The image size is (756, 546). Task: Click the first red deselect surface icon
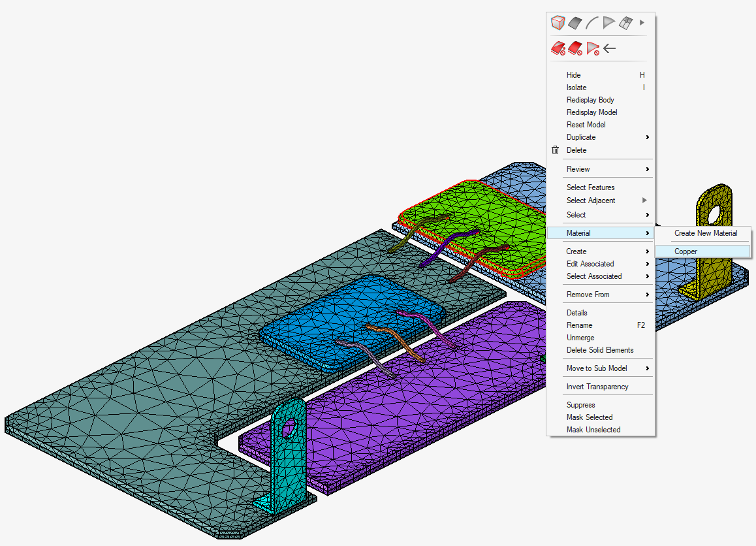pyautogui.click(x=558, y=48)
